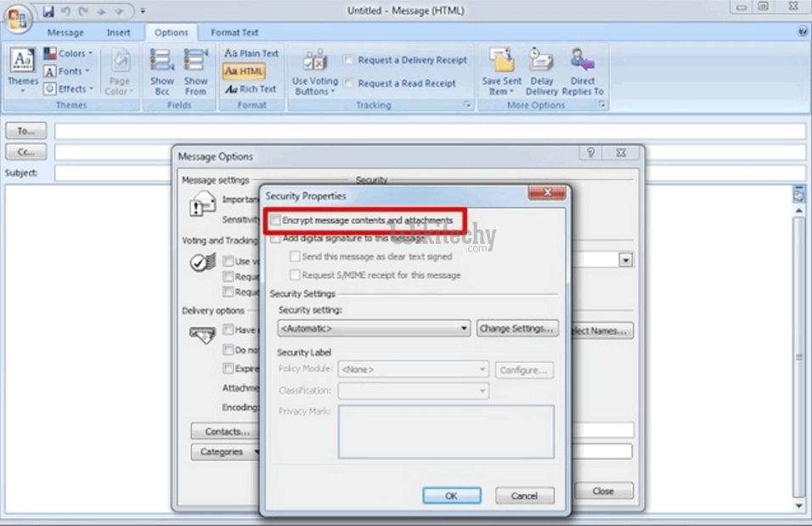Click the Office button orb
The image size is (812, 526).
(18, 18)
